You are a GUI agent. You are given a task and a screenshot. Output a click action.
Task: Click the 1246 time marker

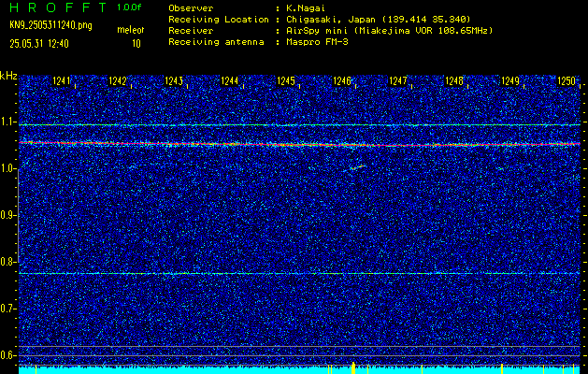click(x=342, y=80)
